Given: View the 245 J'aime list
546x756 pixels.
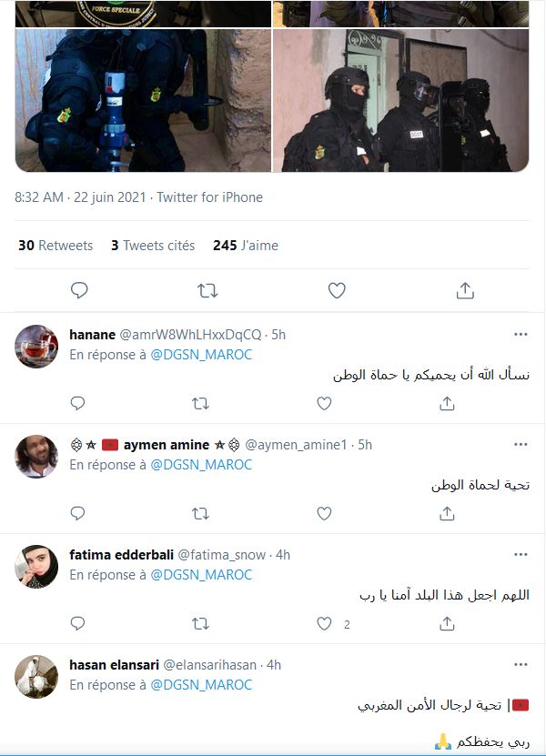Looking at the screenshot, I should click(246, 246).
